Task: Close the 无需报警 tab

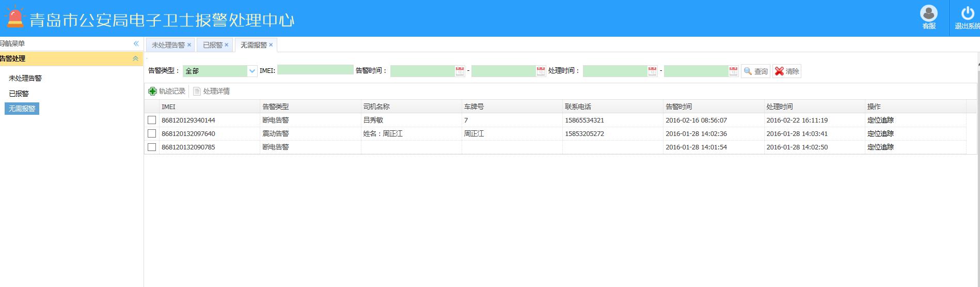Action: (x=271, y=45)
